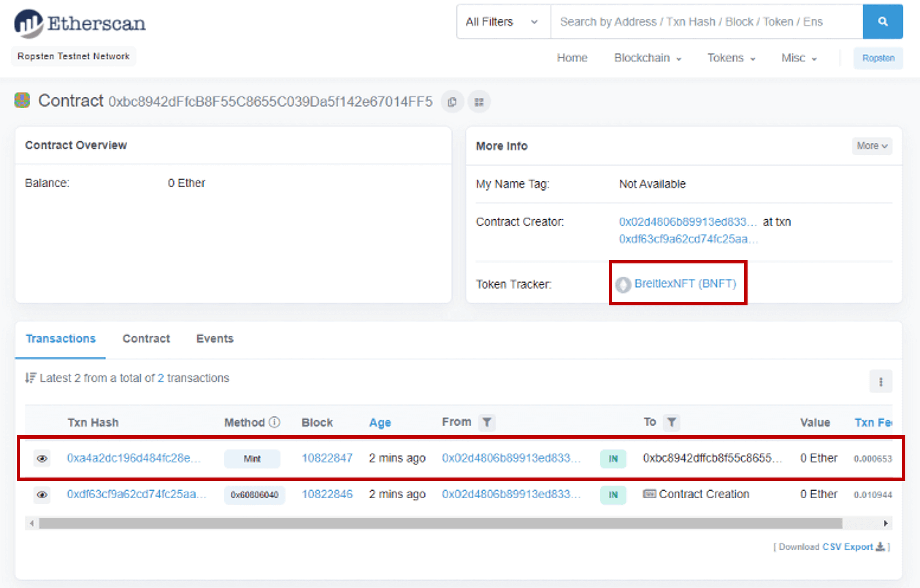Click the CSV download icon
920x588 pixels.
880,547
